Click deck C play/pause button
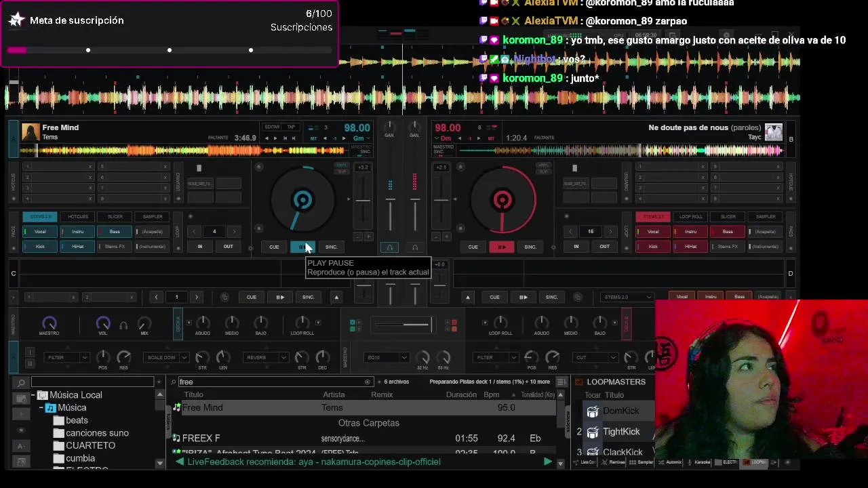868x488 pixels. click(x=279, y=297)
